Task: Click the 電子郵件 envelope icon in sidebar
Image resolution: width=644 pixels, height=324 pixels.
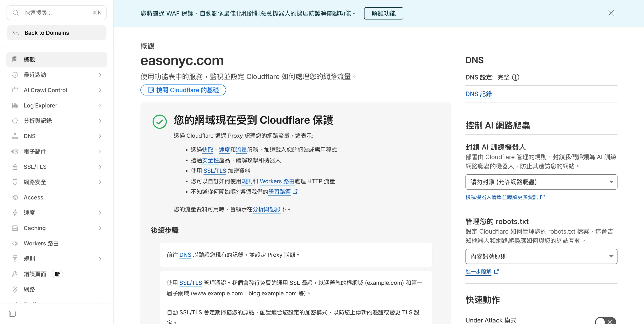Action: tap(15, 151)
